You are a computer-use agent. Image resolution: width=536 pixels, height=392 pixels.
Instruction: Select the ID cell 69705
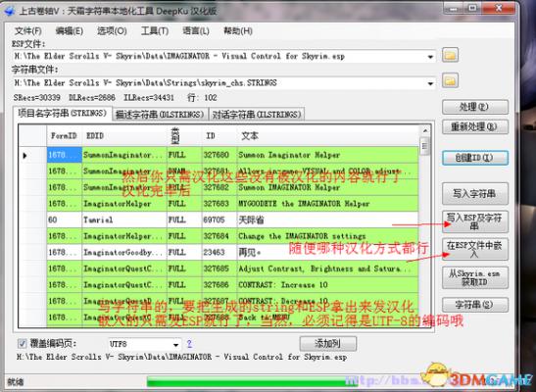click(219, 220)
